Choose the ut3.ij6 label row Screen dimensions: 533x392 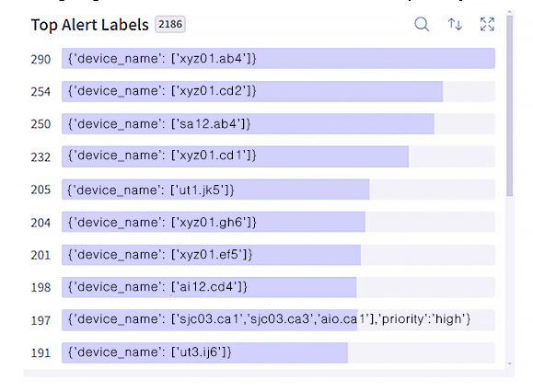point(278,352)
